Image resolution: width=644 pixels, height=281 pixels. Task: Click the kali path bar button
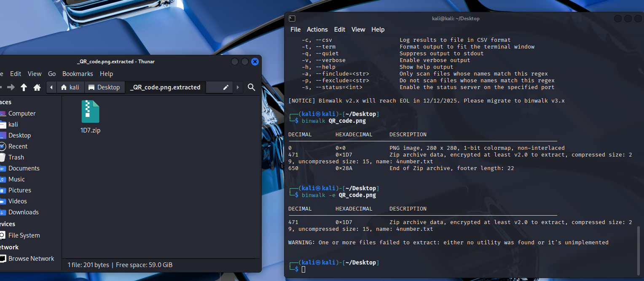(70, 87)
